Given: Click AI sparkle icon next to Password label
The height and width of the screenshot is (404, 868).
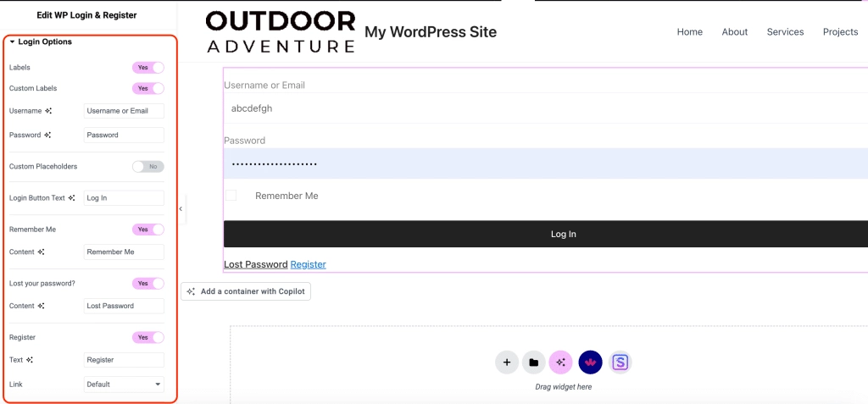Looking at the screenshot, I should pos(47,136).
